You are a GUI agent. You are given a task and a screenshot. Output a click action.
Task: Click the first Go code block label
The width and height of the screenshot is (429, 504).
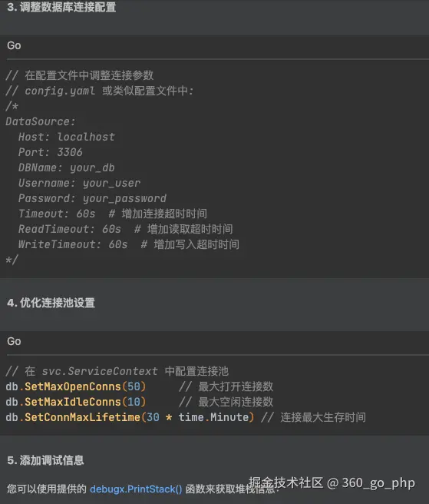14,45
